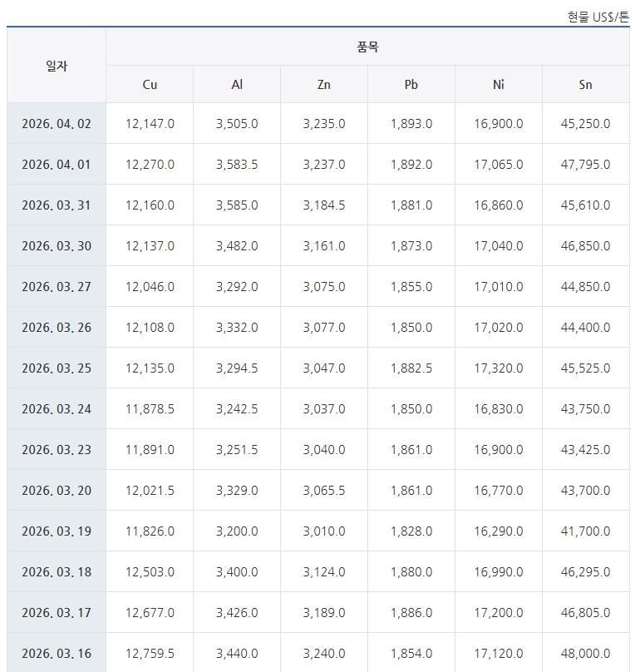Viewport: 635px width, 672px height.
Task: Select the 2026. 03. 16 date cell
Action: (57, 654)
